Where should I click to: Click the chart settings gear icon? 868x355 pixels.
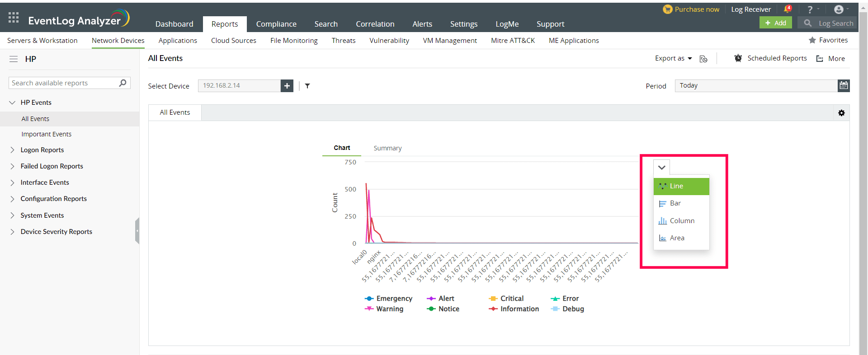(x=841, y=113)
